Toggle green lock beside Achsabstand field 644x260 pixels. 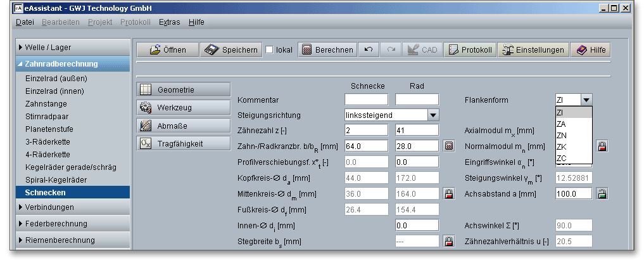[x=602, y=193]
